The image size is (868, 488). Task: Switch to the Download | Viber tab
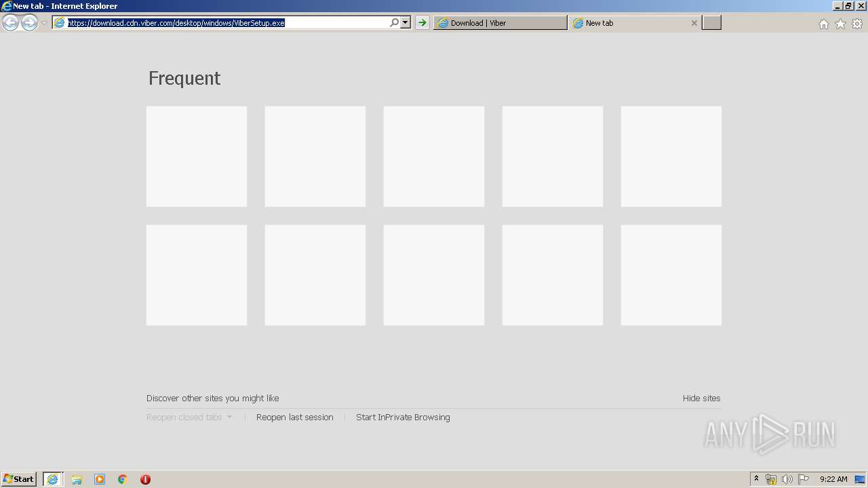point(500,22)
